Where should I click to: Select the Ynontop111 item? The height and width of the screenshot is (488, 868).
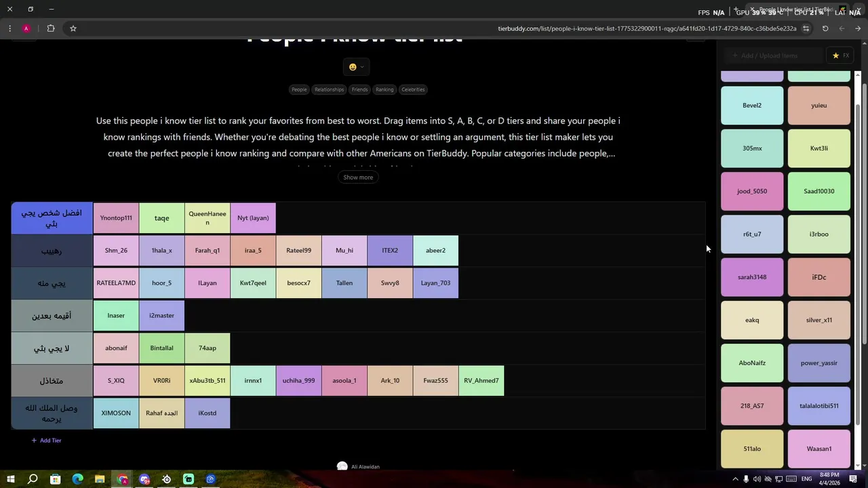coord(116,218)
